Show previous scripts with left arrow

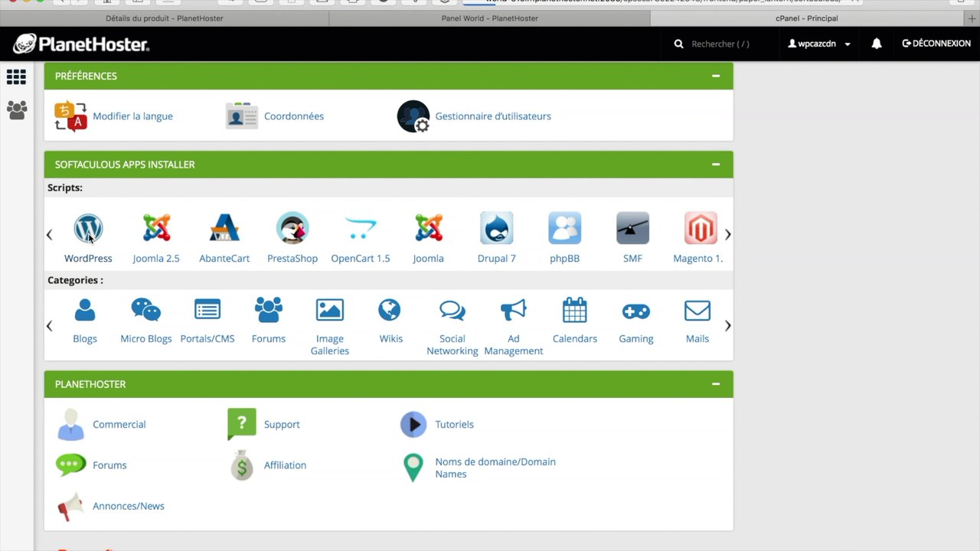click(x=50, y=235)
